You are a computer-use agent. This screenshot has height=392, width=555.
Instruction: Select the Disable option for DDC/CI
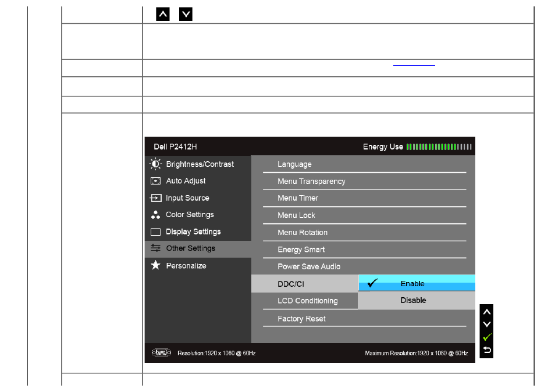tap(417, 300)
